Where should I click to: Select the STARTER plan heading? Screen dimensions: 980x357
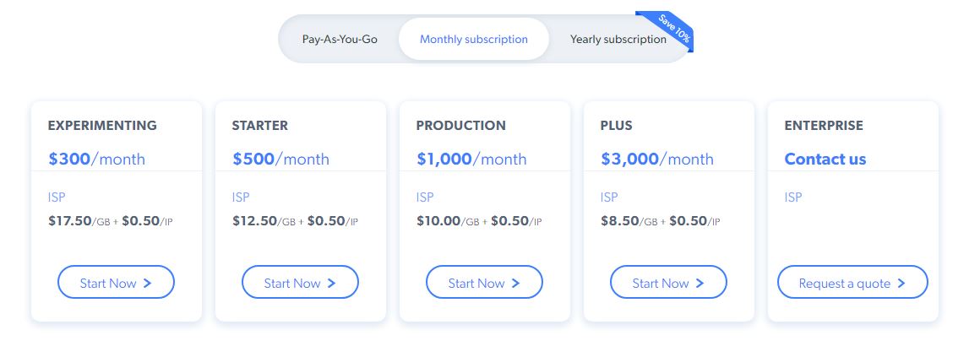259,125
